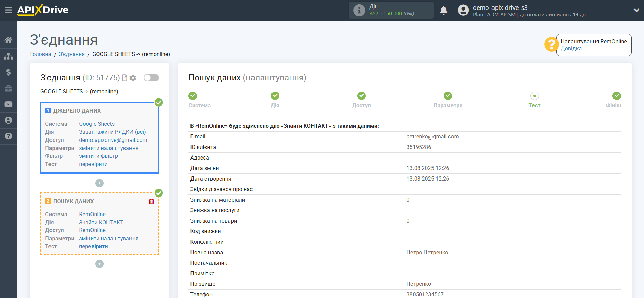
Task: Go to the Доступ step
Action: (x=362, y=96)
